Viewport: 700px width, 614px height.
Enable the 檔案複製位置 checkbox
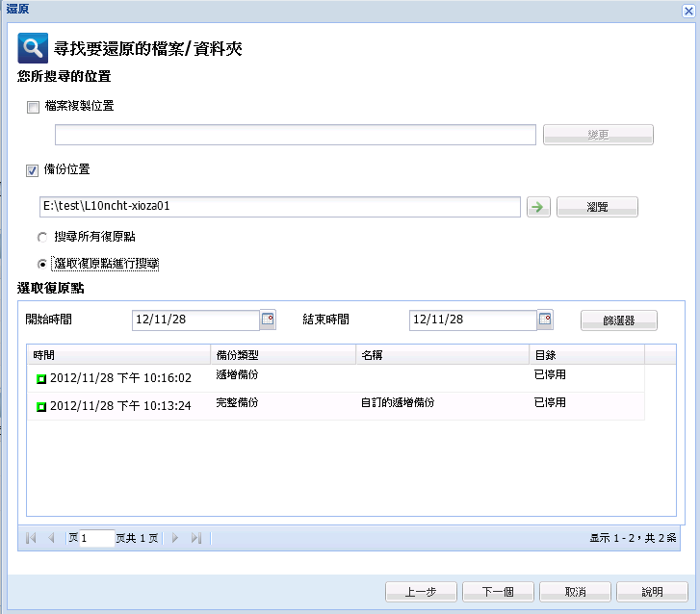coord(34,107)
